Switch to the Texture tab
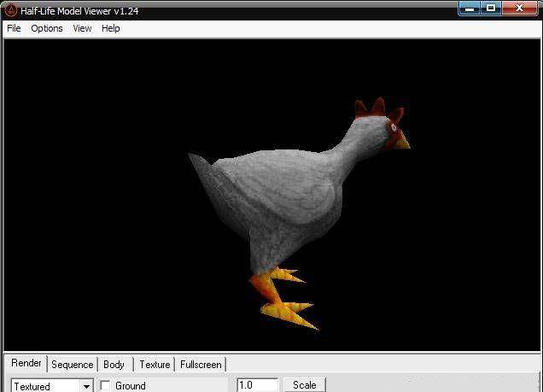Viewport: 543px width, 392px height. [155, 365]
